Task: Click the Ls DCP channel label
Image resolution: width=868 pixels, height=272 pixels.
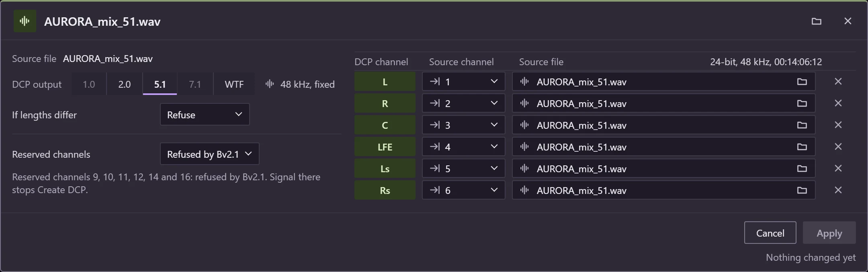Action: [385, 169]
